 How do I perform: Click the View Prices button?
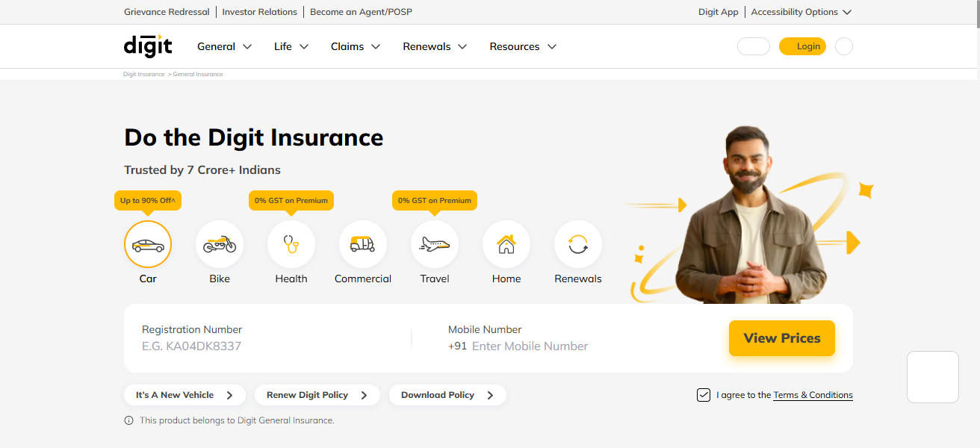[x=782, y=338]
